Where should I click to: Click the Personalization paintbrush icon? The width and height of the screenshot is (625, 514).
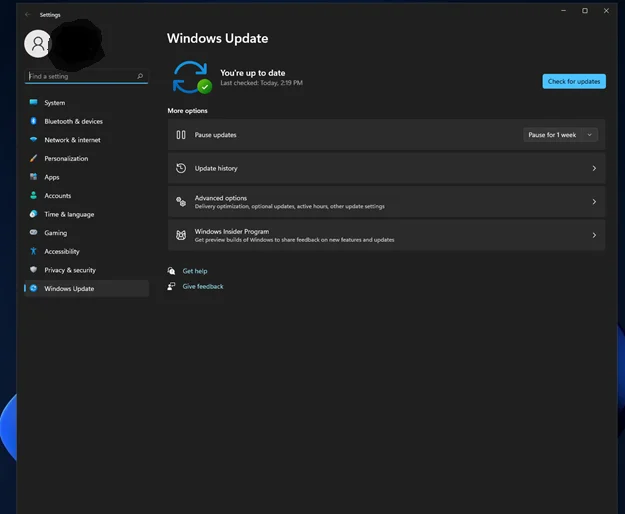(x=33, y=158)
